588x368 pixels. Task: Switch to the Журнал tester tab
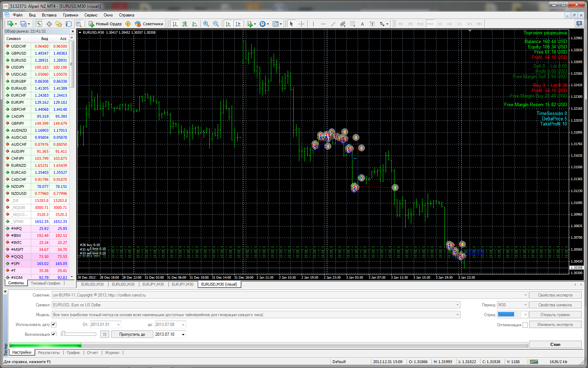112,353
